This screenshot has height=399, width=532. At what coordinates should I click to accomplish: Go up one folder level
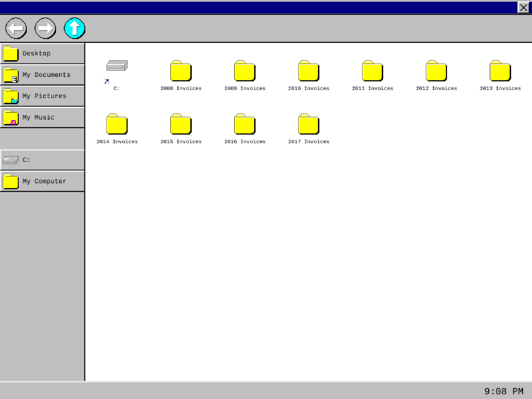[74, 28]
